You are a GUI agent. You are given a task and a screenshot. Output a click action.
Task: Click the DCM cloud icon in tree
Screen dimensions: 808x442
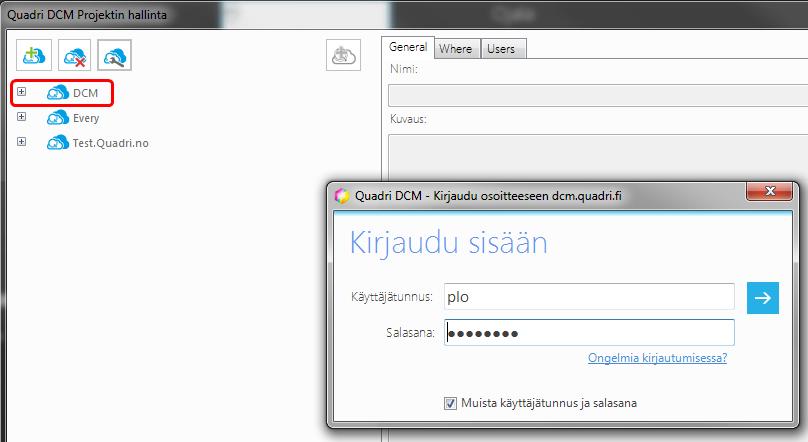[x=58, y=93]
